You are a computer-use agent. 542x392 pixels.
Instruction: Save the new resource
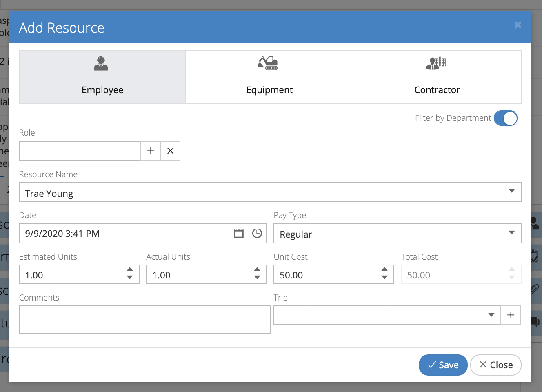point(443,365)
